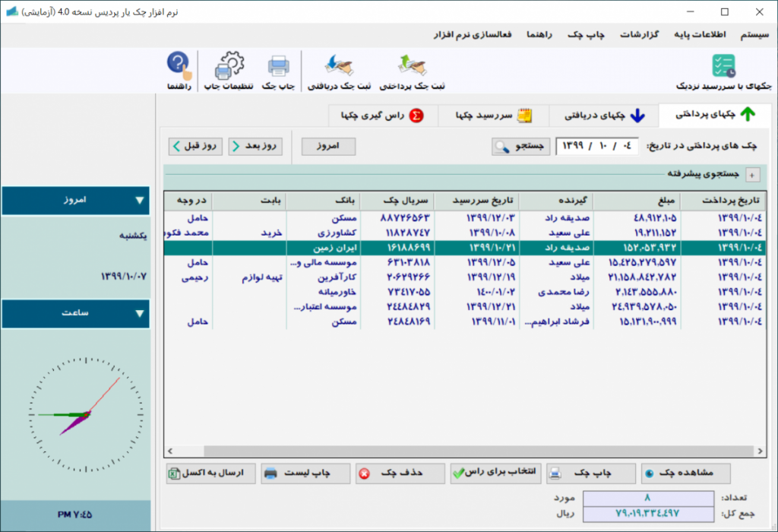Click ثبت چک پرداختی toolbar icon
This screenshot has height=532, width=778.
click(x=412, y=65)
